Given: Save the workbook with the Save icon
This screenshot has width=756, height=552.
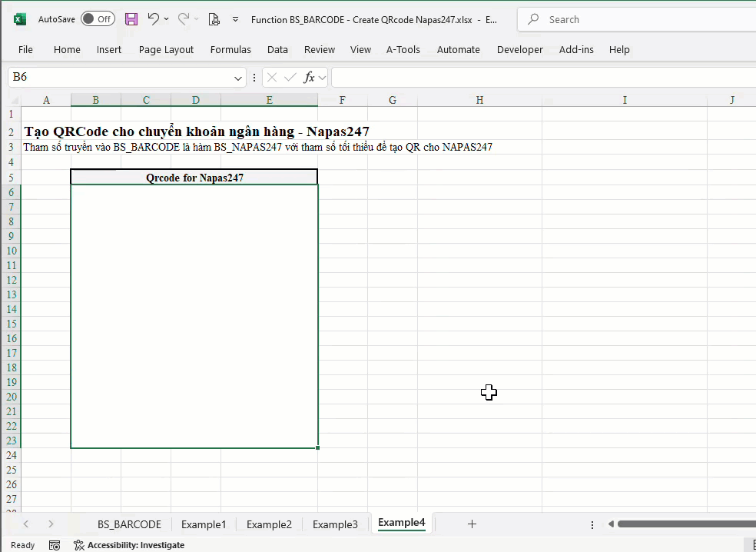Looking at the screenshot, I should tap(131, 19).
